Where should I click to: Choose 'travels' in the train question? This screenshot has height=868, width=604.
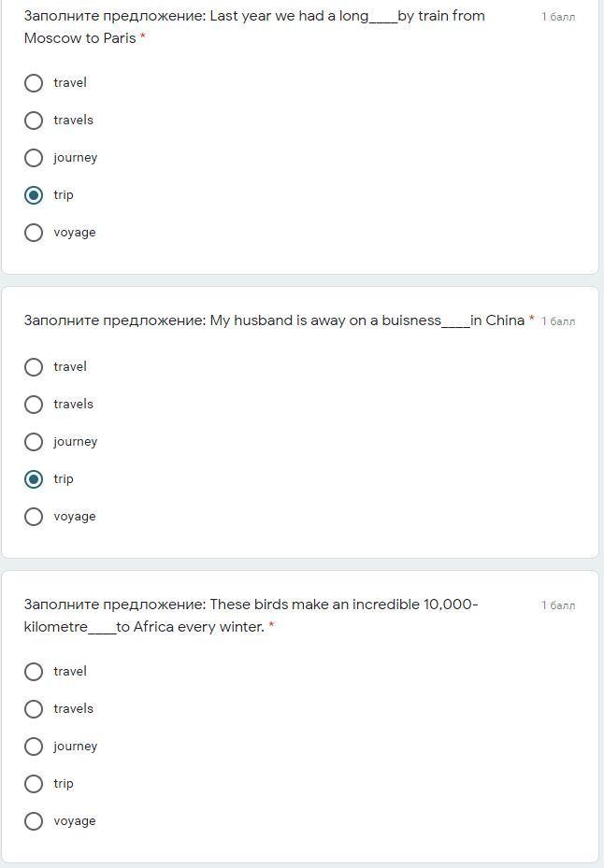(34, 121)
